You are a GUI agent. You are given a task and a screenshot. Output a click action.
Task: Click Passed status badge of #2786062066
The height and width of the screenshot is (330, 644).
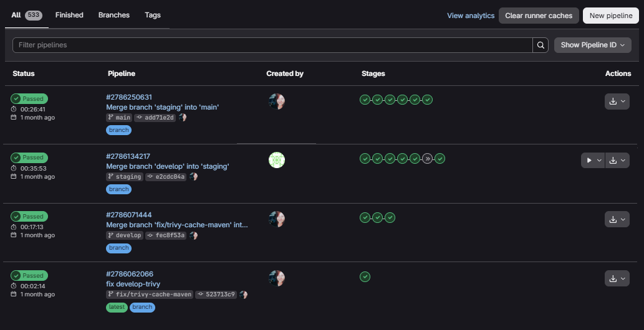[x=29, y=275]
